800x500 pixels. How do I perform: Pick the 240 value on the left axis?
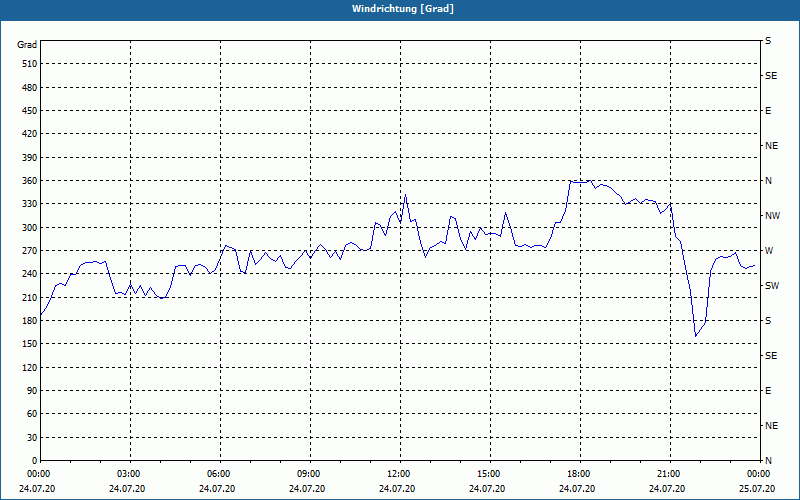[x=30, y=274]
